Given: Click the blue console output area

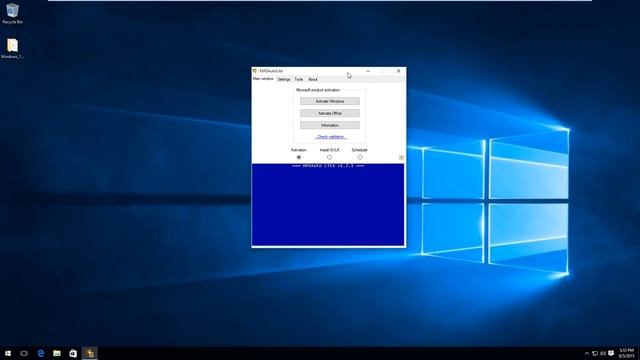Looking at the screenshot, I should [x=328, y=204].
